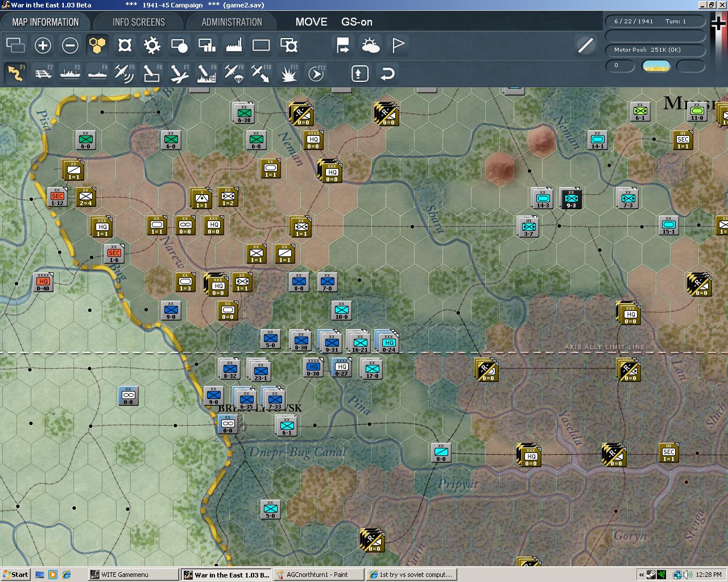Select the cyan unit 14-1

coord(597,139)
